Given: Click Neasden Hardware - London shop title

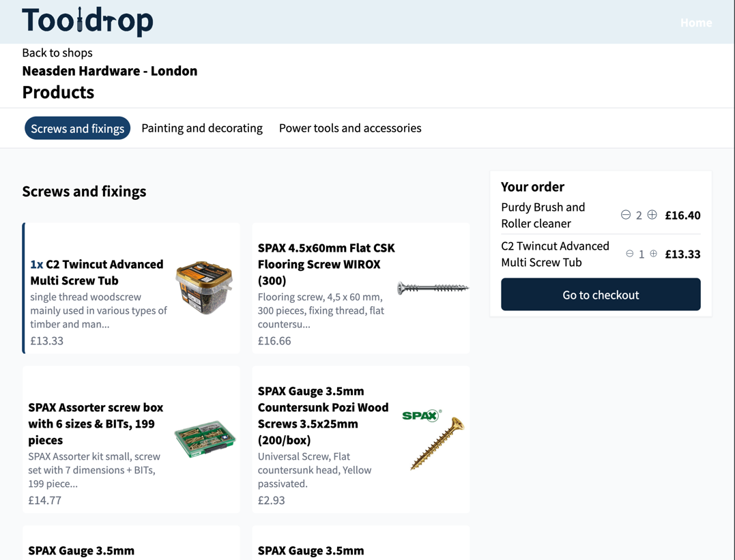Looking at the screenshot, I should pyautogui.click(x=109, y=71).
